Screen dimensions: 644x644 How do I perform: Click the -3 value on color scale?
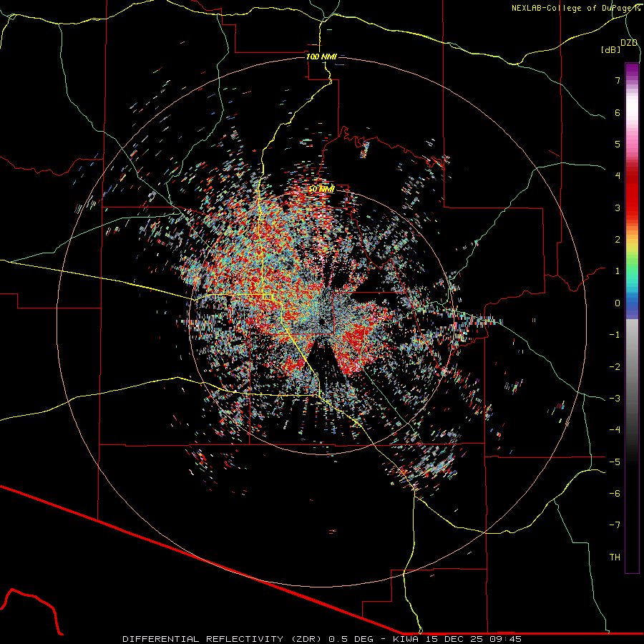click(615, 398)
